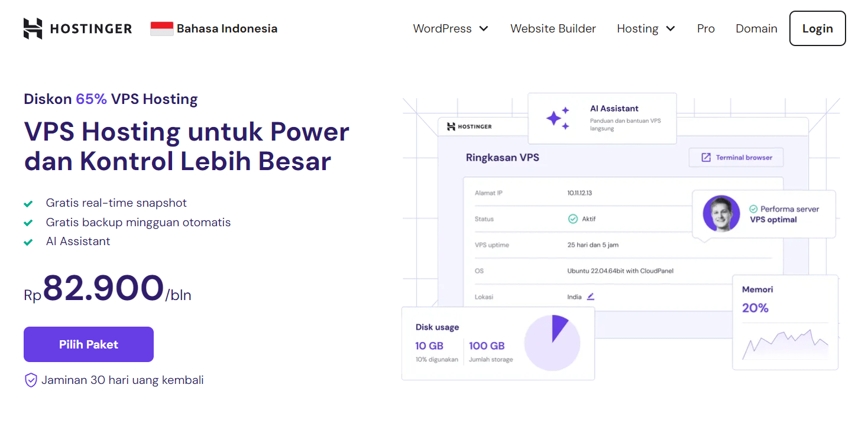Click the edit pencil next to India

click(590, 297)
